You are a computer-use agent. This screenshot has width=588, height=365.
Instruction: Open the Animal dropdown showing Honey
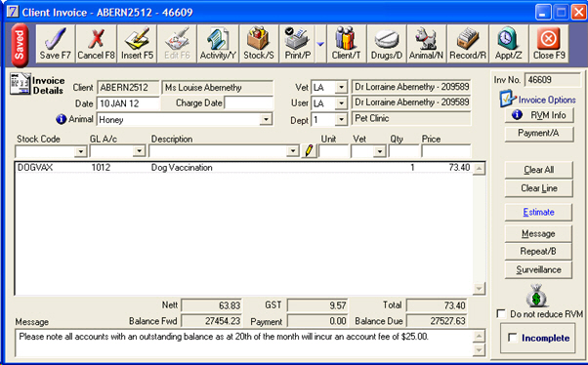(266, 119)
